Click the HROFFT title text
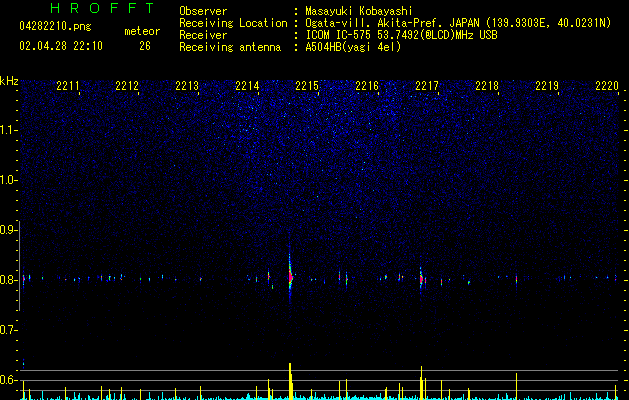The image size is (629, 400). point(103,8)
